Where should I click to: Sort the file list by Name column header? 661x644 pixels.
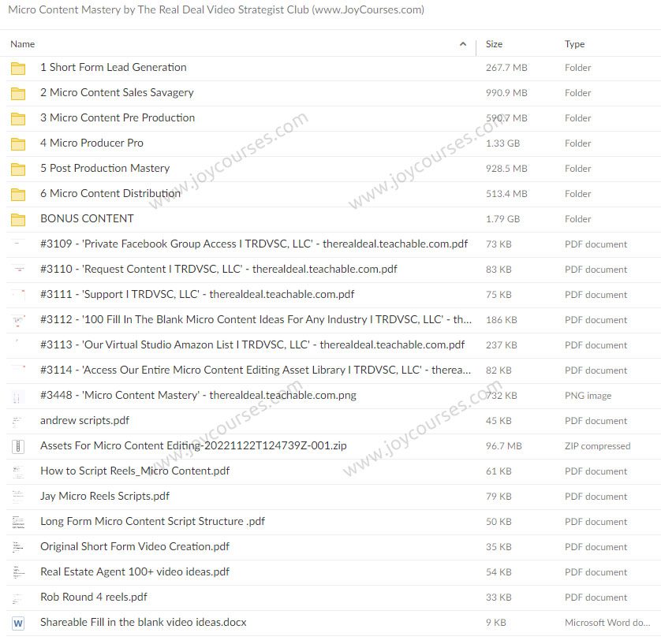click(x=23, y=44)
